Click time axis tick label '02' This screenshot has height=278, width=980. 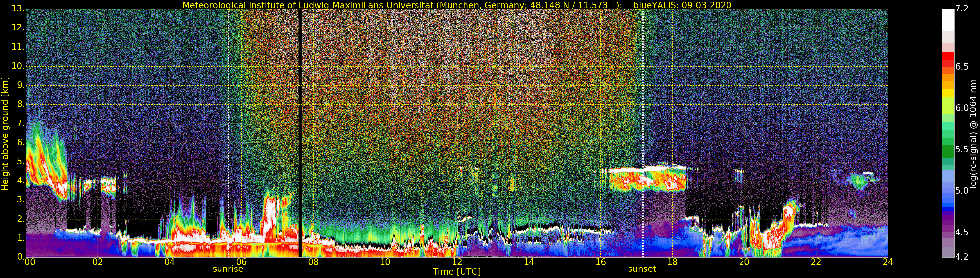pyautogui.click(x=98, y=262)
